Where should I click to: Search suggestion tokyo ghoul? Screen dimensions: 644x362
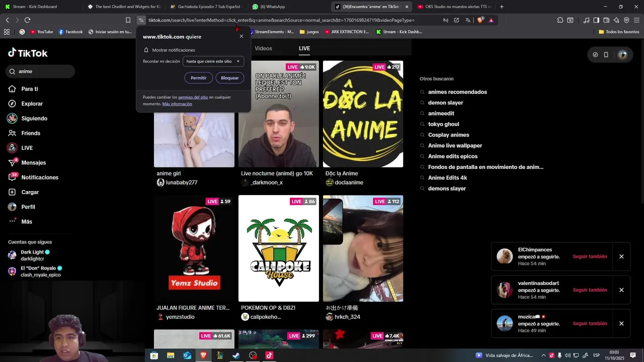click(444, 124)
